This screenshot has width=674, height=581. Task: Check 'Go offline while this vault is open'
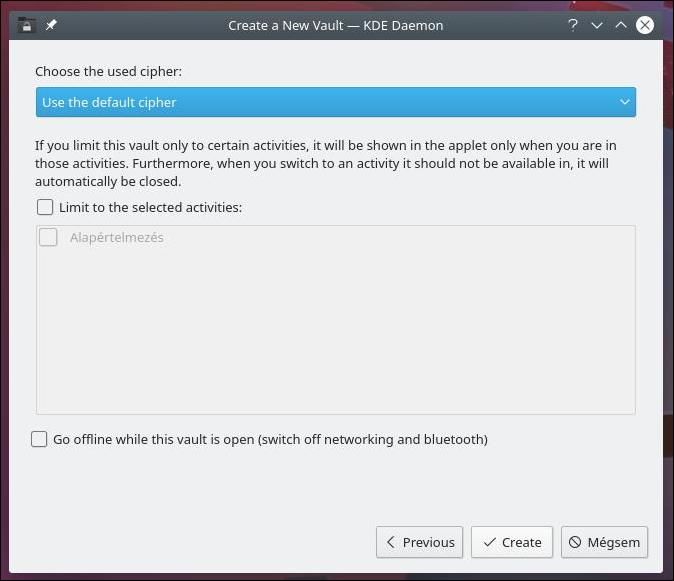click(39, 439)
